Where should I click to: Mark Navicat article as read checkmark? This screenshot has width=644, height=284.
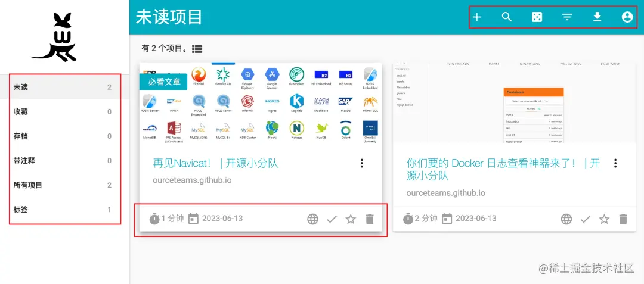(x=332, y=219)
